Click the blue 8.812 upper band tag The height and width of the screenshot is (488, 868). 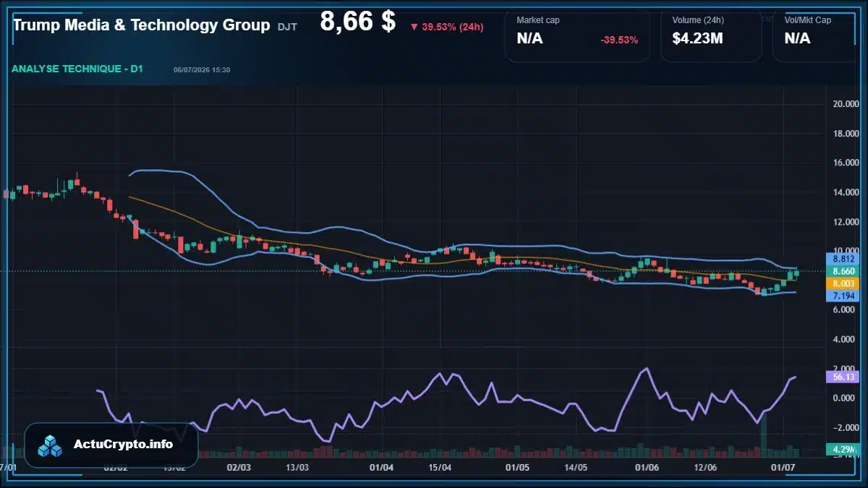pos(843,258)
